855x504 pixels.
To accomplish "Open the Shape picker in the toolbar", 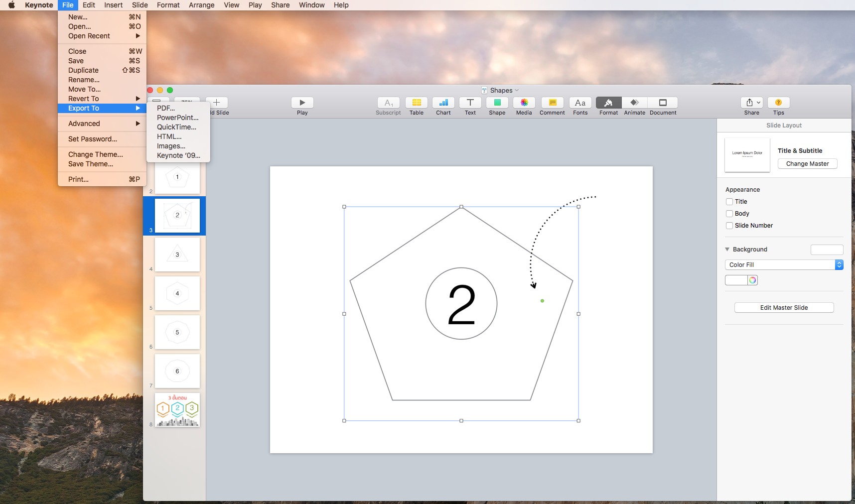I will (x=496, y=104).
